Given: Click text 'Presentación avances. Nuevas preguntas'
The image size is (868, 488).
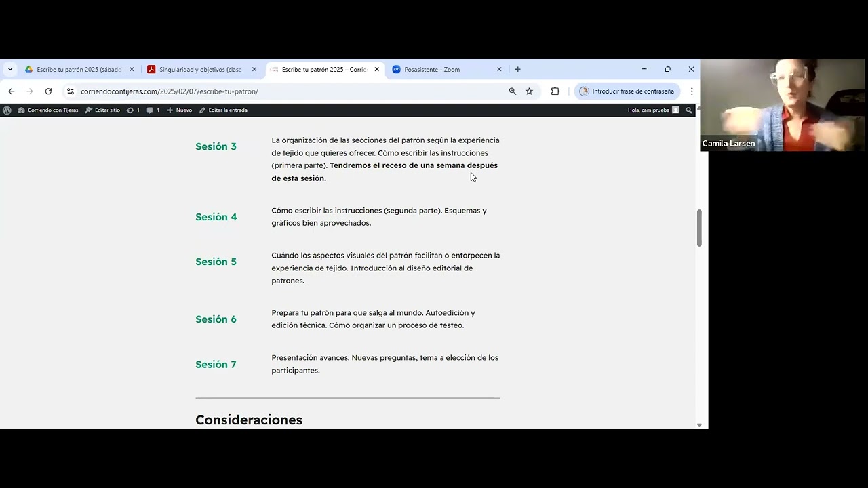Looking at the screenshot, I should coord(343,358).
